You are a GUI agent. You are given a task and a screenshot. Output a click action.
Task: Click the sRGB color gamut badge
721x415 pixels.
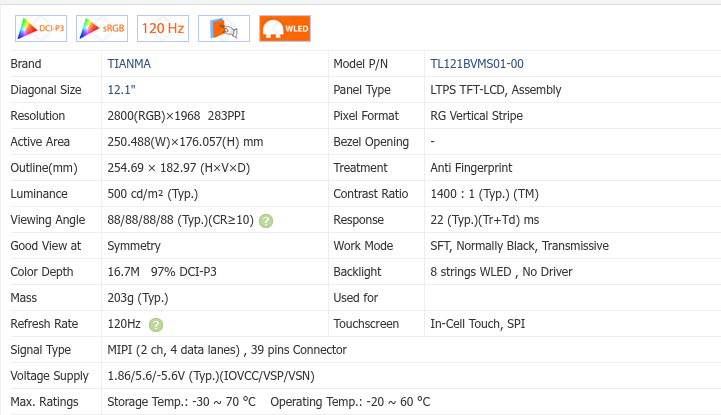tap(102, 29)
